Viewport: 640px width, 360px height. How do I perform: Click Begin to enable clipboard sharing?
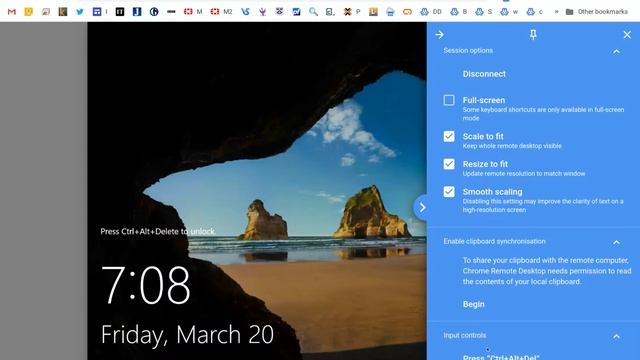(473, 304)
